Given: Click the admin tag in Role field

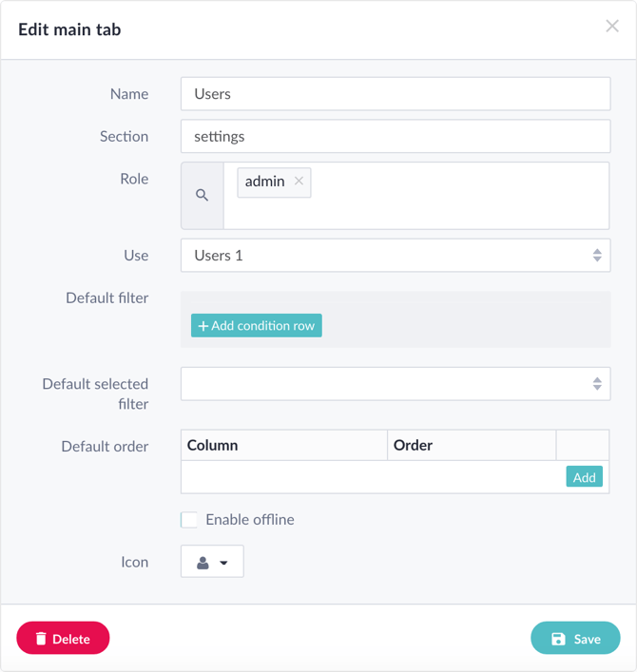Looking at the screenshot, I should (x=264, y=182).
